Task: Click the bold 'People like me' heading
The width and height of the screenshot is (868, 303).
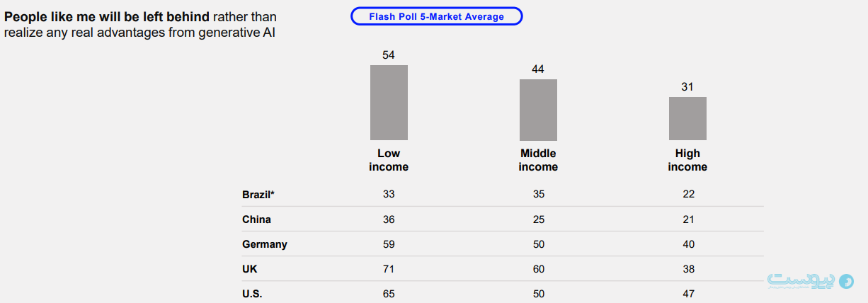Action: (x=107, y=16)
